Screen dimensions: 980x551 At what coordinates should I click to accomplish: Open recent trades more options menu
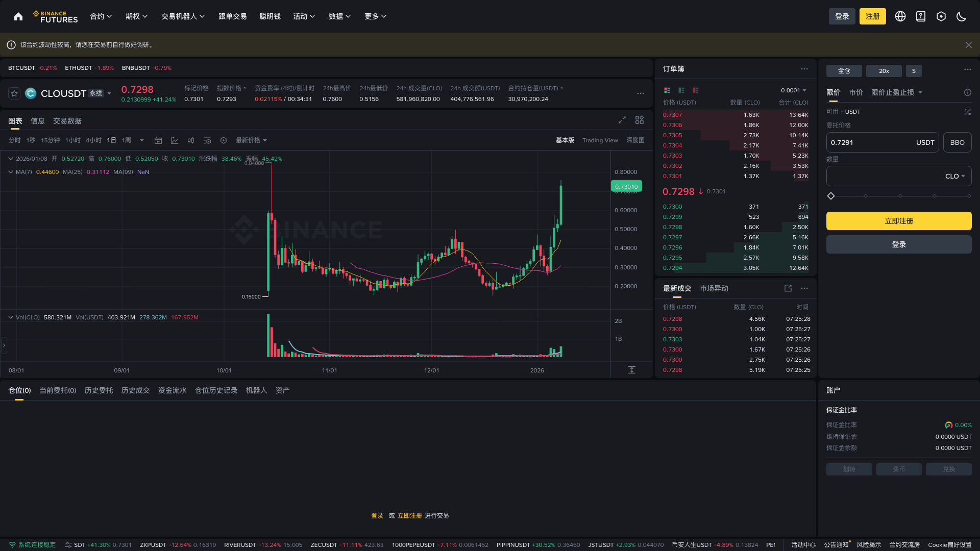[804, 288]
